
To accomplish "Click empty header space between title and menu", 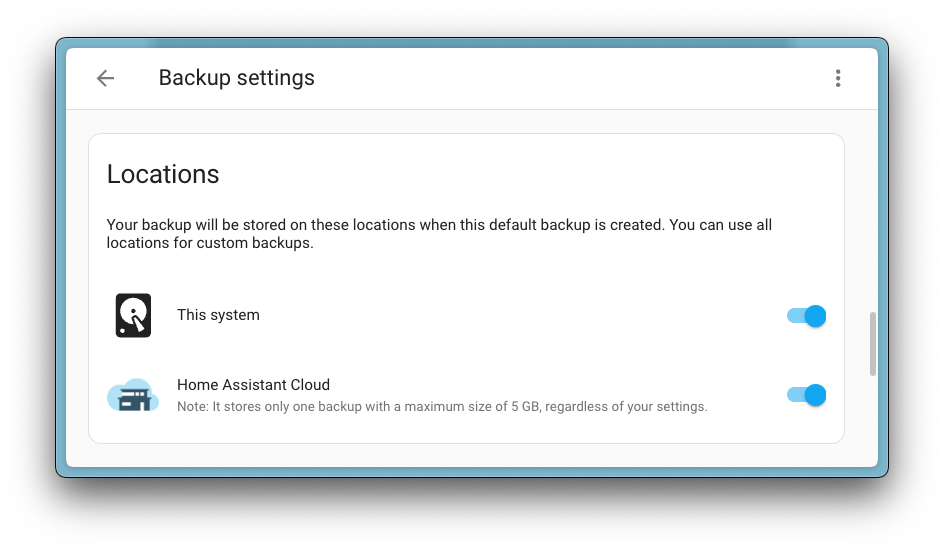I will 570,78.
